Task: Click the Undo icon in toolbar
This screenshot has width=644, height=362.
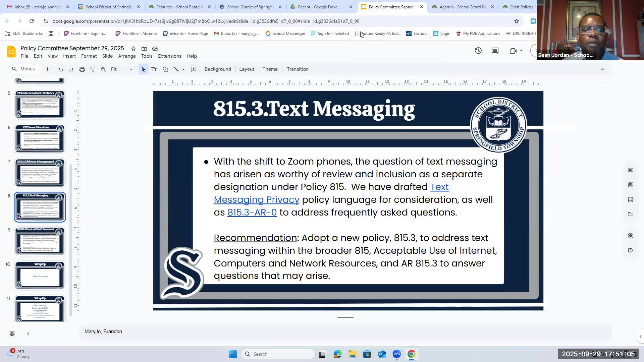Action: click(x=61, y=69)
